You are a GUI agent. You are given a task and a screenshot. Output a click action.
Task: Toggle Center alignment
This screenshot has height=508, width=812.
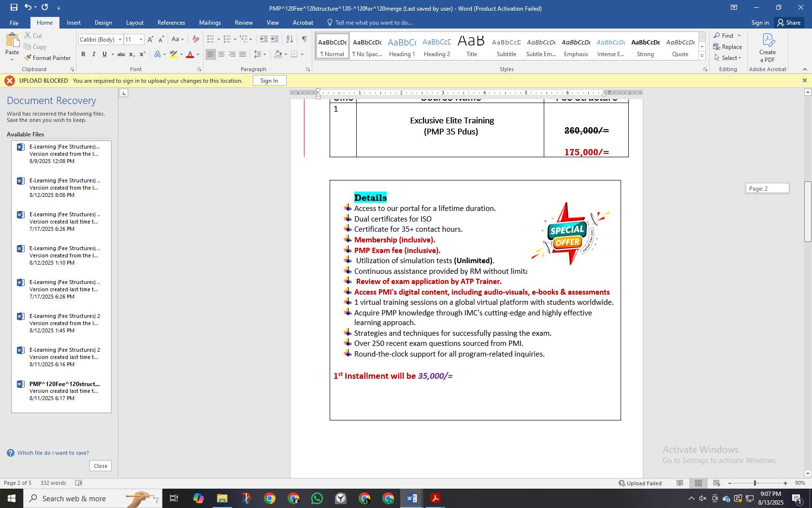click(221, 54)
